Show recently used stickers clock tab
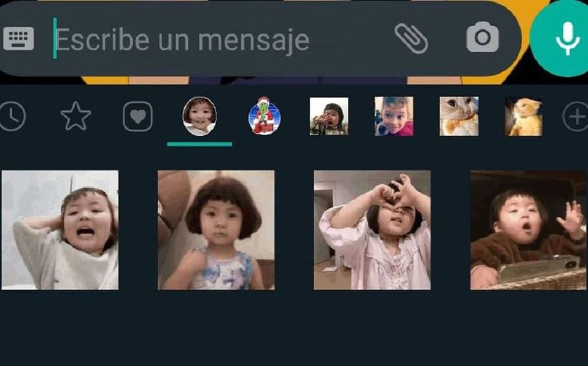 click(x=12, y=117)
